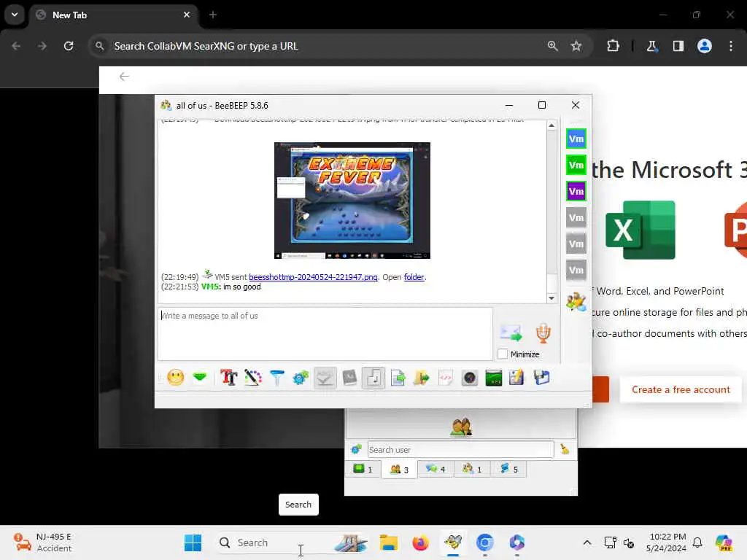Image resolution: width=747 pixels, height=560 pixels.
Task: Click the 'New Tab' tab title
Action: (69, 15)
